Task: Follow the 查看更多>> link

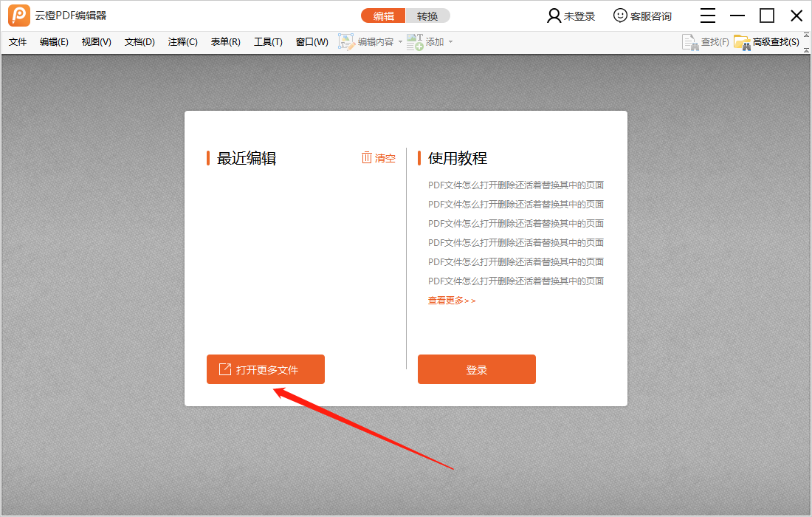Action: pos(452,301)
